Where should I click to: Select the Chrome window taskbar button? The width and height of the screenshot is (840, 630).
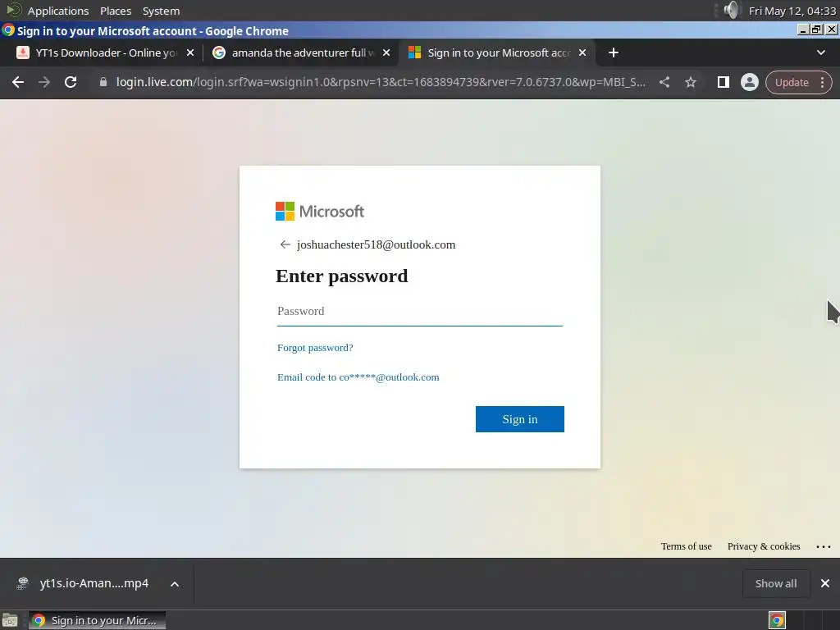click(x=97, y=620)
